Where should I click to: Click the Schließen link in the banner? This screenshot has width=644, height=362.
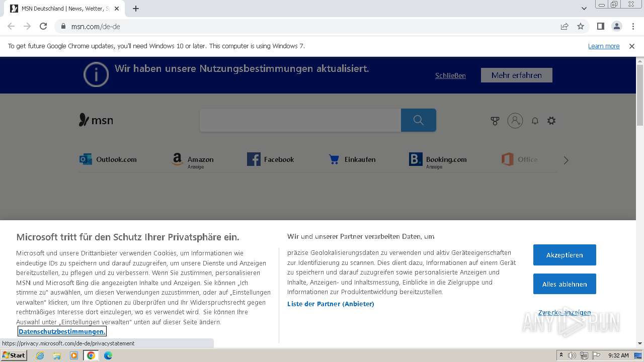click(x=450, y=75)
